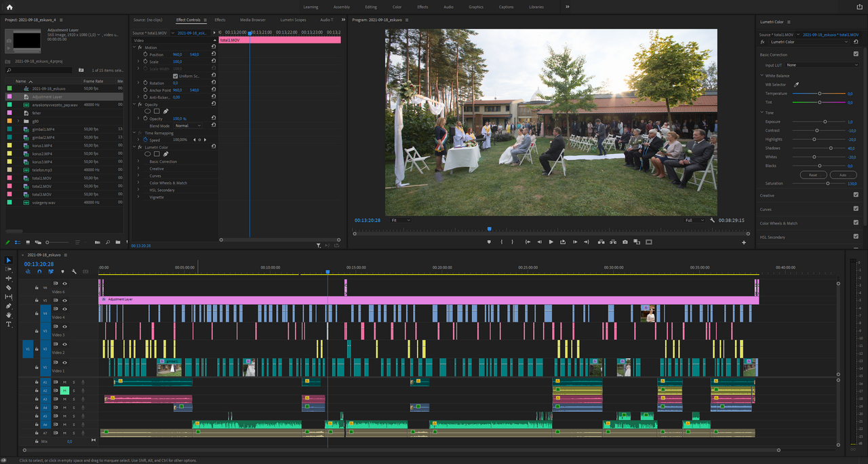Switch to the Lumetri Scopes tab

coord(293,20)
